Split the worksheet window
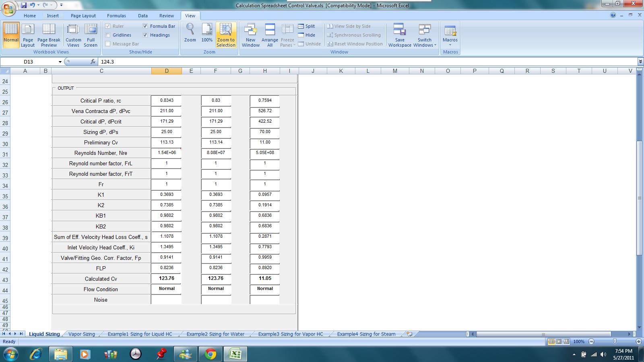644x362 pixels. pyautogui.click(x=306, y=26)
